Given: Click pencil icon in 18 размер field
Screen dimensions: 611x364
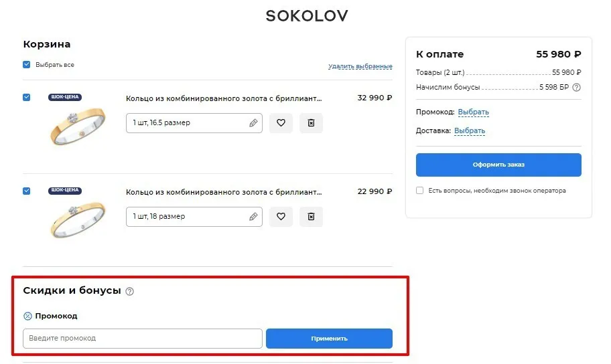Looking at the screenshot, I should pyautogui.click(x=253, y=216).
